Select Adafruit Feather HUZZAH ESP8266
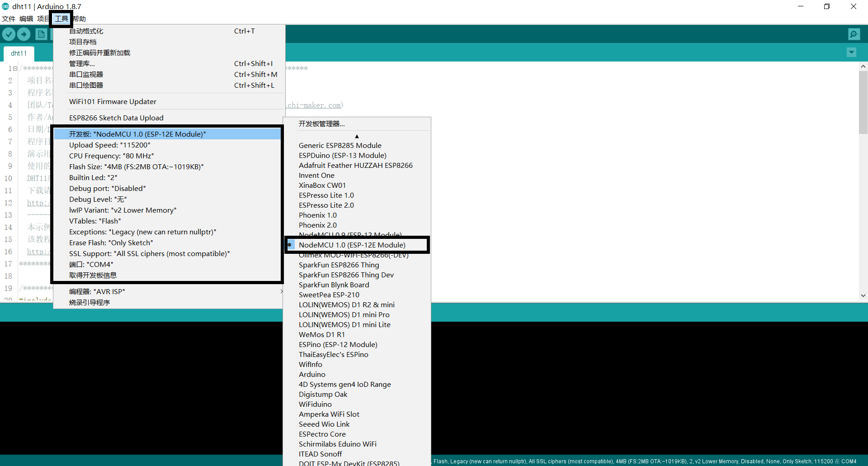This screenshot has width=868, height=466. [357, 166]
